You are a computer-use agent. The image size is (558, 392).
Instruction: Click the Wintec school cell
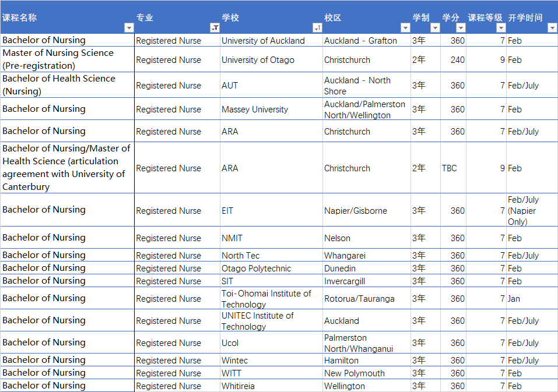pos(271,360)
